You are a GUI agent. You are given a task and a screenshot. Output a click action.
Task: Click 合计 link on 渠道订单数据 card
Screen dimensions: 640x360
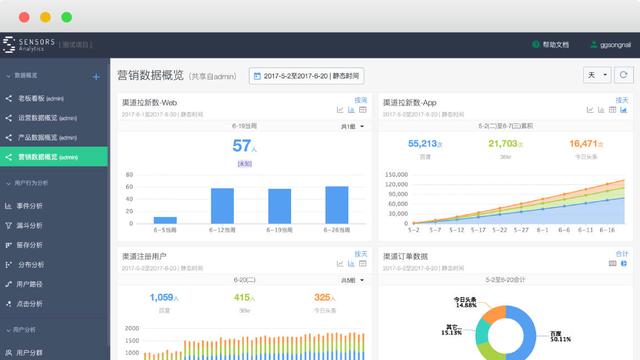[x=622, y=254]
